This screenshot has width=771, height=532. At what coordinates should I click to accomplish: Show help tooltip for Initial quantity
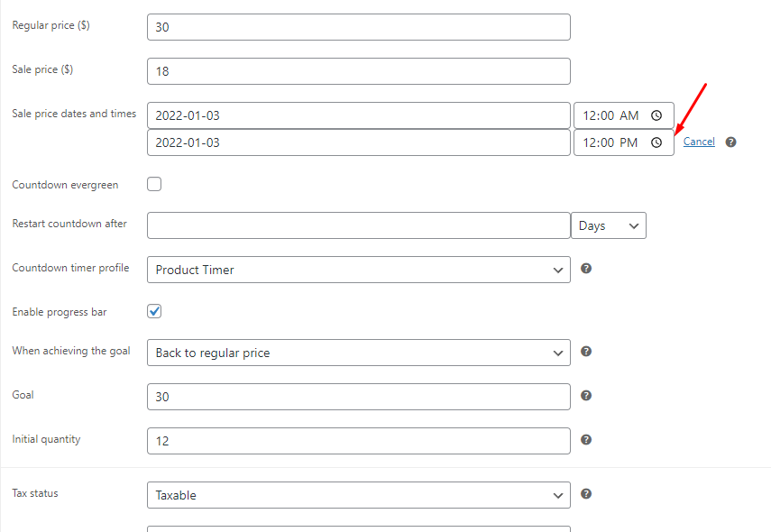tap(586, 440)
